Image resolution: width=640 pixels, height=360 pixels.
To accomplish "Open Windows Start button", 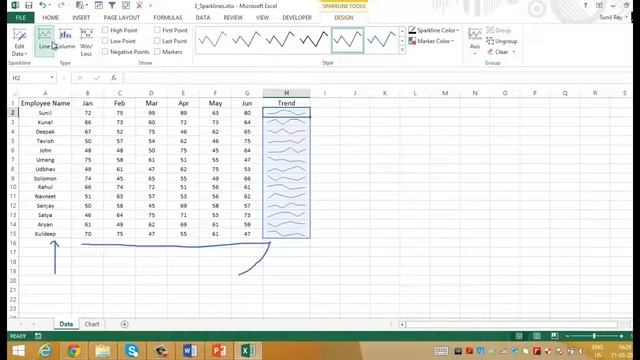I will (18, 351).
